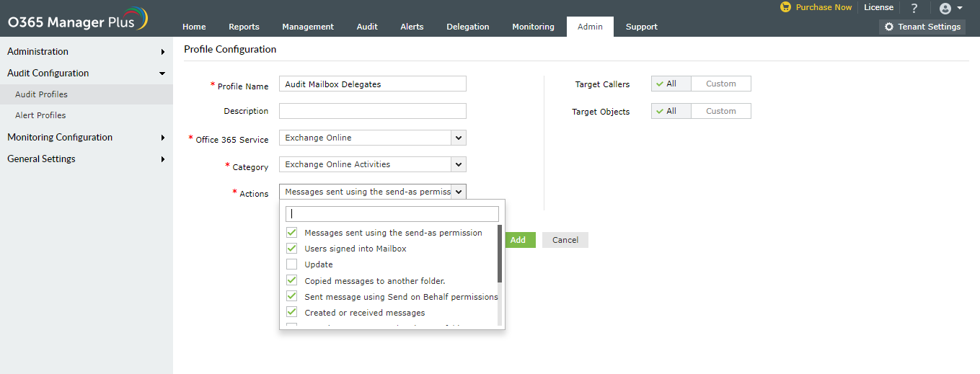Viewport: 980px width, 374px height.
Task: Open the help question mark icon
Action: pos(914,8)
